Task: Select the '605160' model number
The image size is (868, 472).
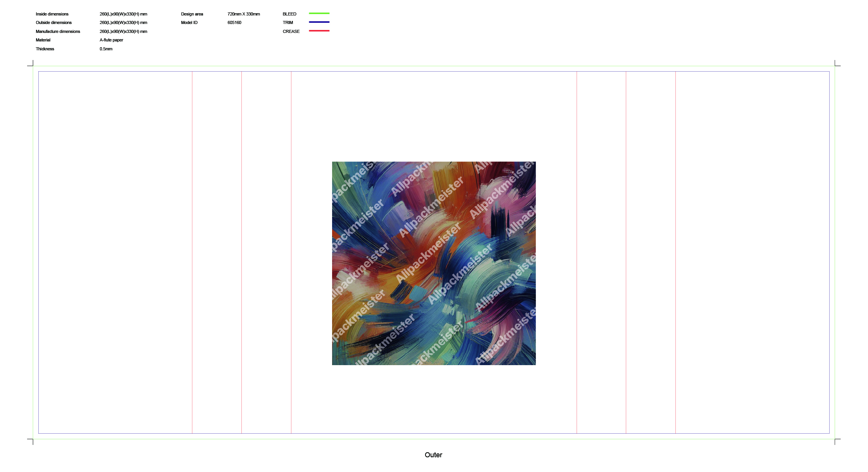Action: [x=234, y=22]
